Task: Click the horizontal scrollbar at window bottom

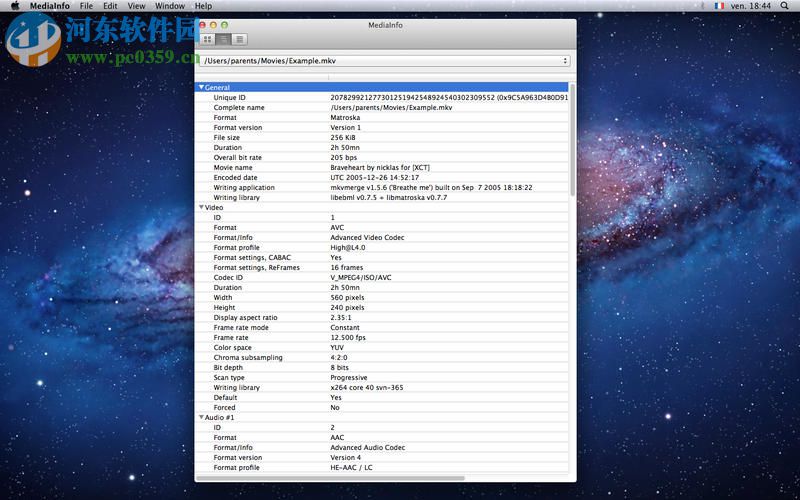Action: tap(330, 478)
